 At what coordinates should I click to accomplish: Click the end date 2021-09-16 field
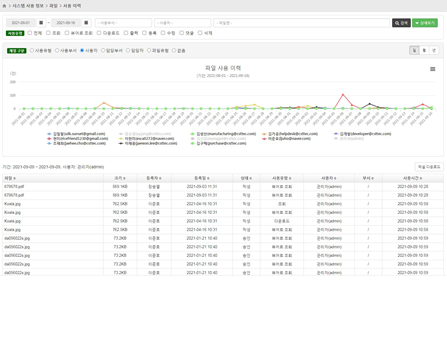tap(66, 23)
